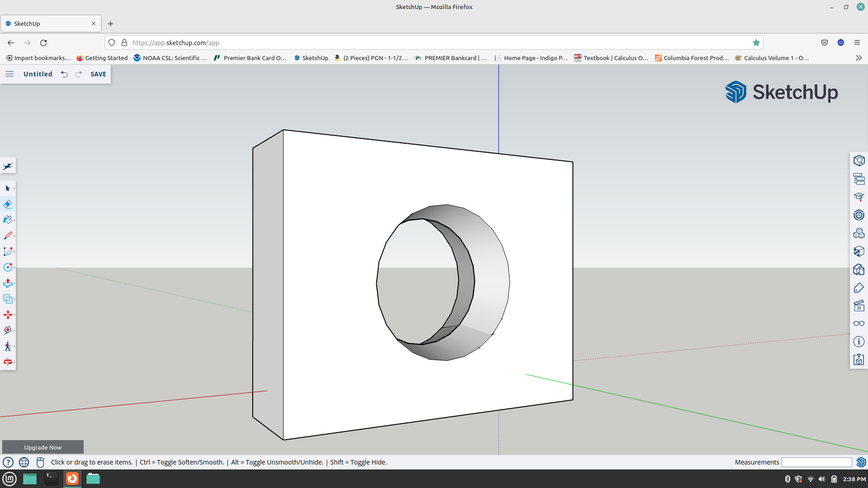
Task: Open the language globe icon
Action: coord(24,462)
